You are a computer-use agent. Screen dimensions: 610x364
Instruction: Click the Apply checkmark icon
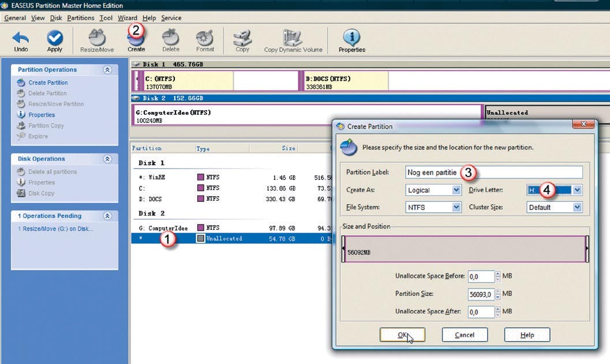pyautogui.click(x=55, y=37)
